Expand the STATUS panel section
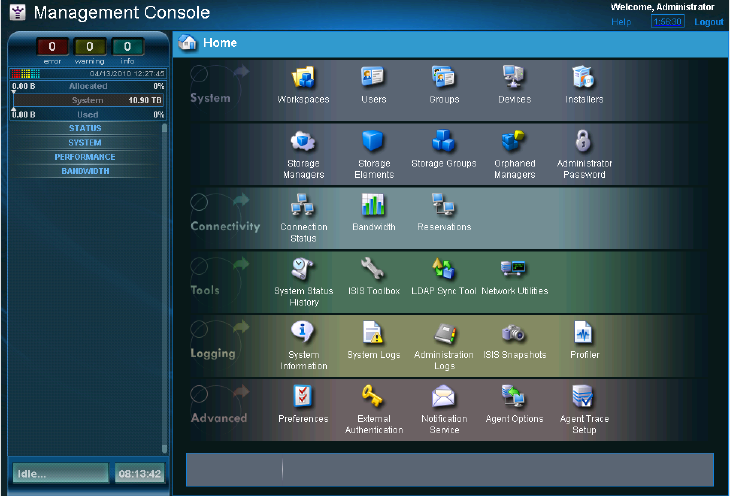 coord(85,128)
